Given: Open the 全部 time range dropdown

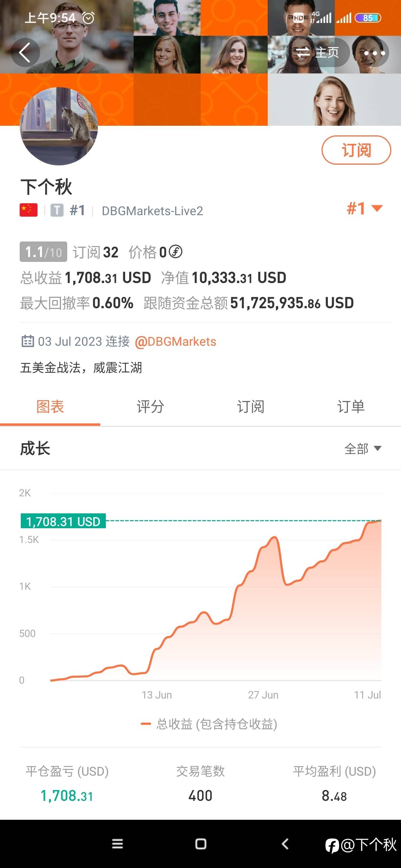Looking at the screenshot, I should click(x=363, y=448).
